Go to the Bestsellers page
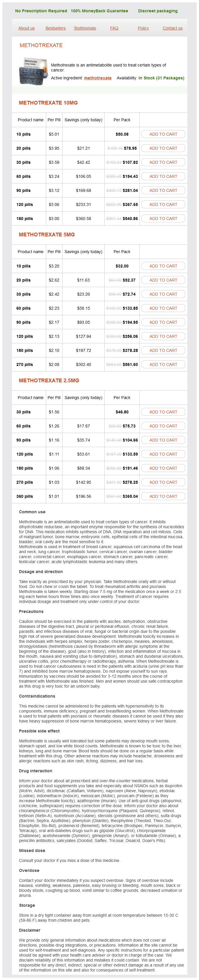199x980 pixels. pyautogui.click(x=56, y=28)
